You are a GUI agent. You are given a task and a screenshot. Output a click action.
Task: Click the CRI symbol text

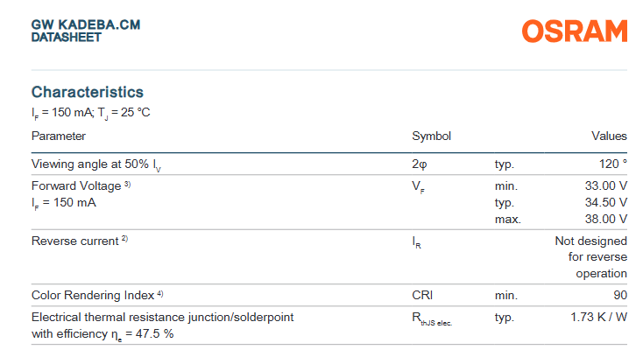pyautogui.click(x=422, y=295)
